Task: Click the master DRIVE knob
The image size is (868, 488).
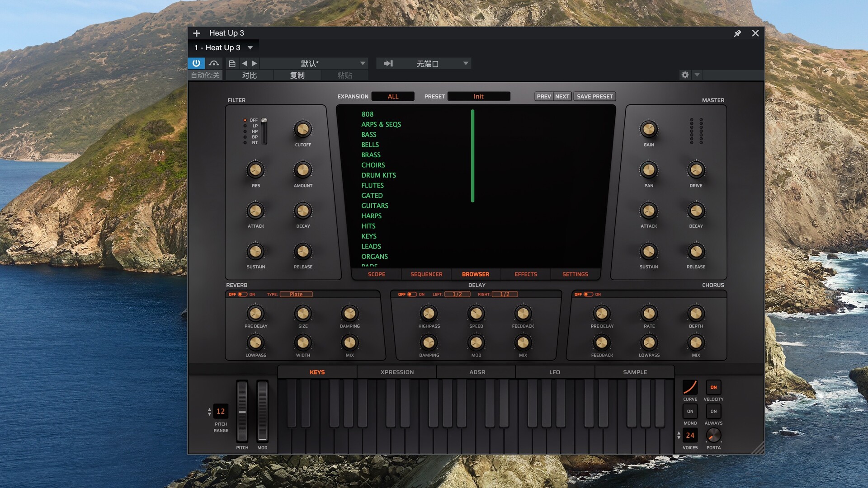Action: [x=696, y=170]
